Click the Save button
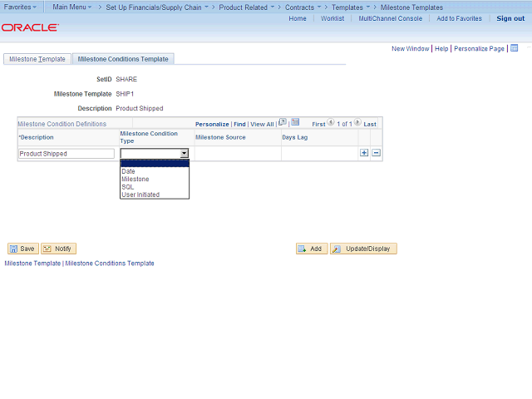The image size is (532, 399). tap(23, 249)
